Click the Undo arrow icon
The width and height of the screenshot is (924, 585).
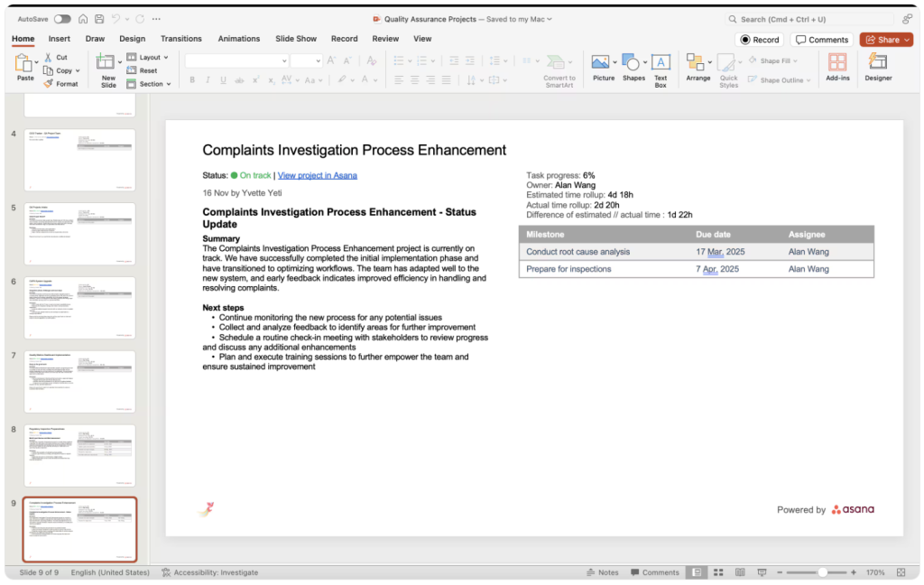pos(116,19)
